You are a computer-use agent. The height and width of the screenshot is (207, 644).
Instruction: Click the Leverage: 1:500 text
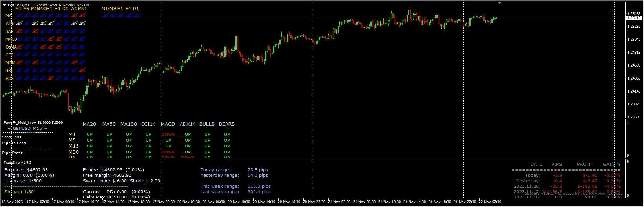click(23, 181)
